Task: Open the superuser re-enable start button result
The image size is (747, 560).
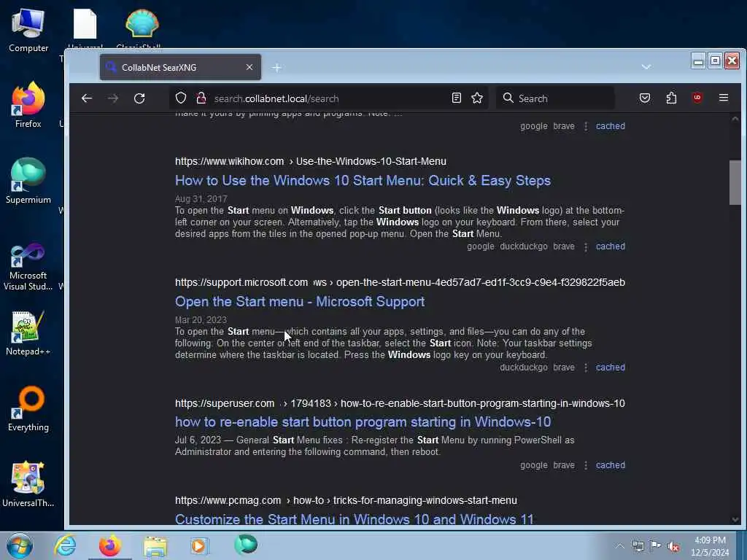Action: (x=363, y=422)
